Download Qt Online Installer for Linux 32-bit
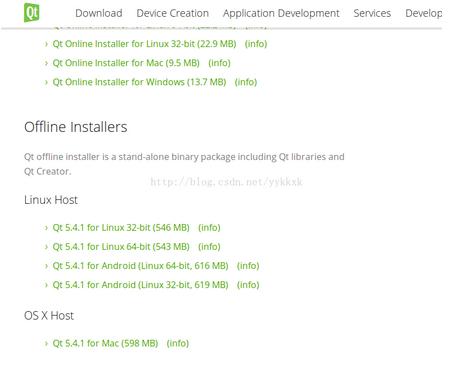Image resolution: width=452 pixels, height=370 pixels. tap(144, 44)
